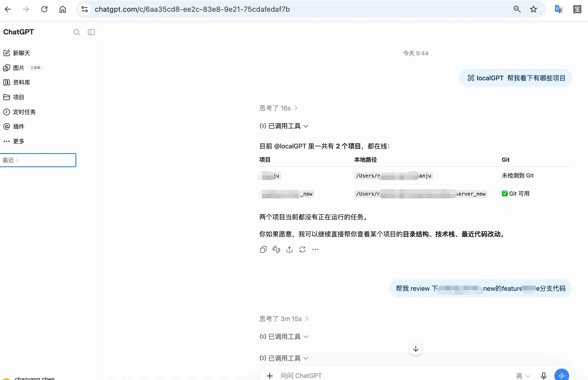
Task: Click the project name ending in ju
Action: tap(270, 176)
